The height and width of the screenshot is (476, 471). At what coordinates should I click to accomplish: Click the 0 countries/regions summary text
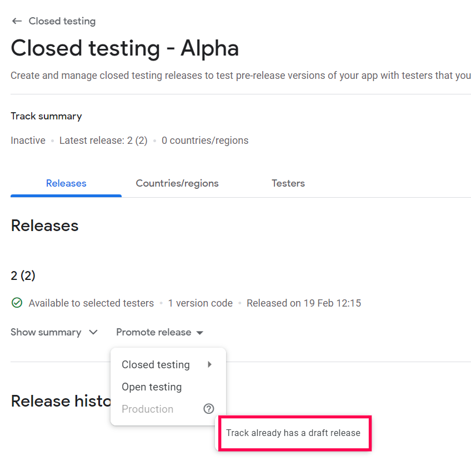point(205,141)
